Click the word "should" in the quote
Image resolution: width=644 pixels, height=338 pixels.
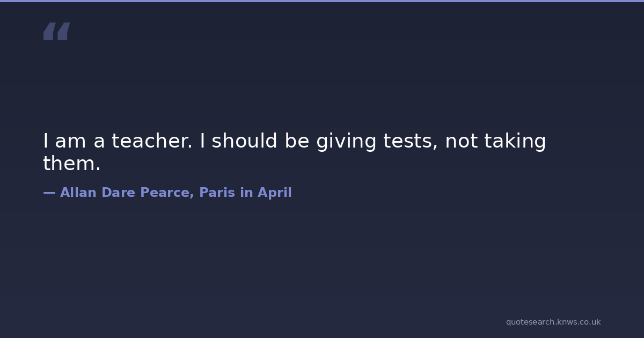pyautogui.click(x=244, y=141)
